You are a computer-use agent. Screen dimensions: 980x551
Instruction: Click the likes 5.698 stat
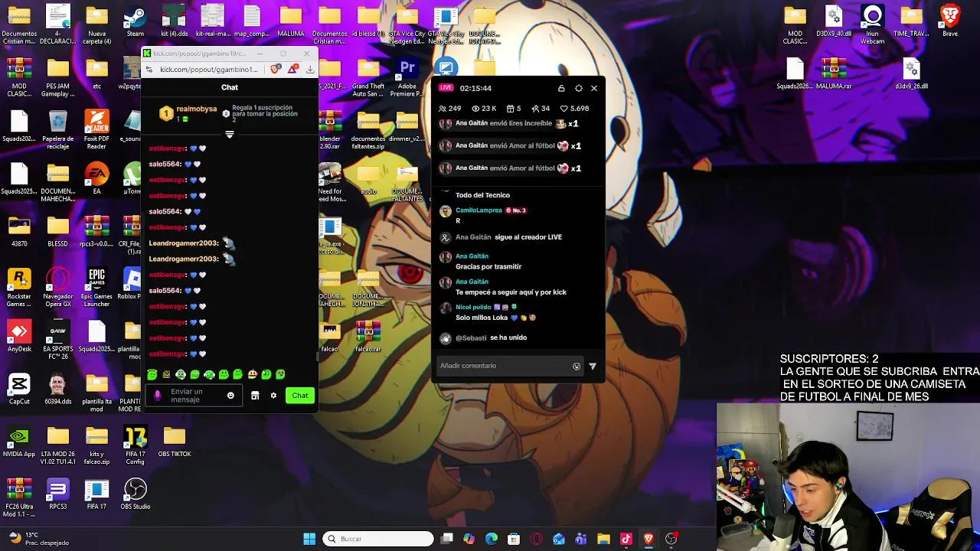pos(574,109)
